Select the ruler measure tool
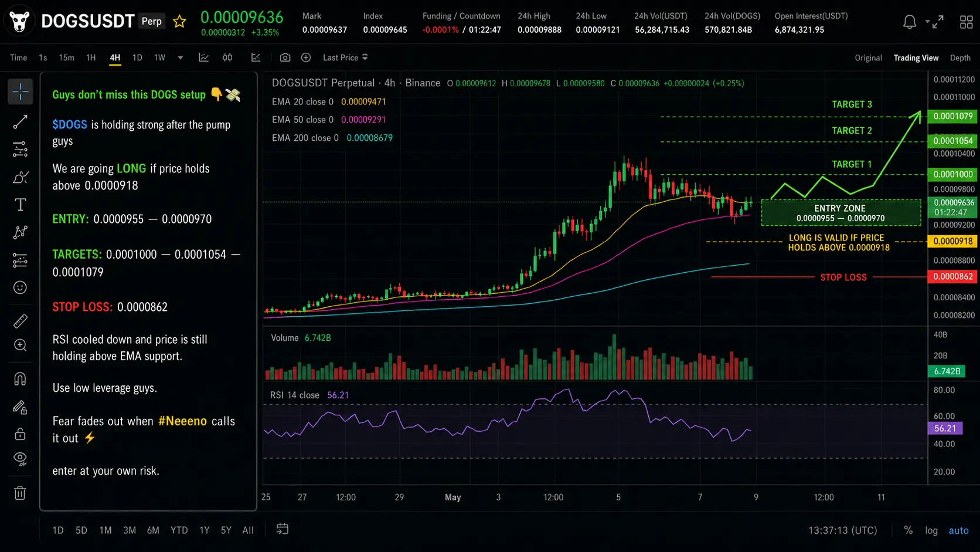Image resolution: width=980 pixels, height=552 pixels. 20,321
